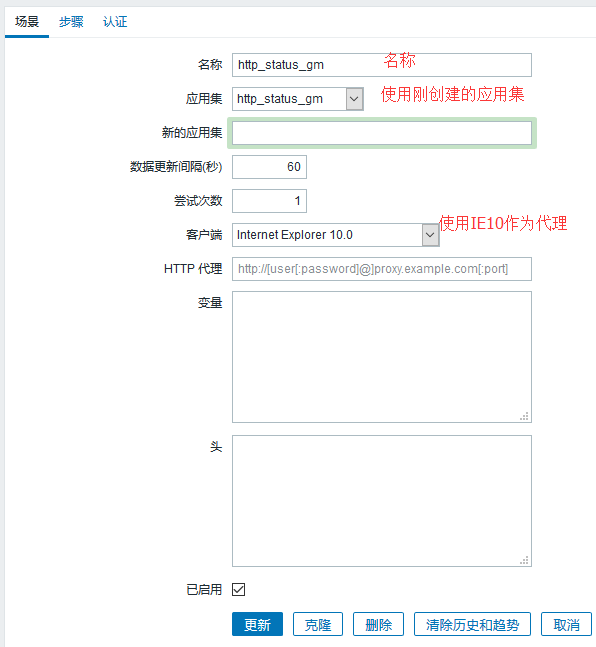Open the 认证 tab

115,21
